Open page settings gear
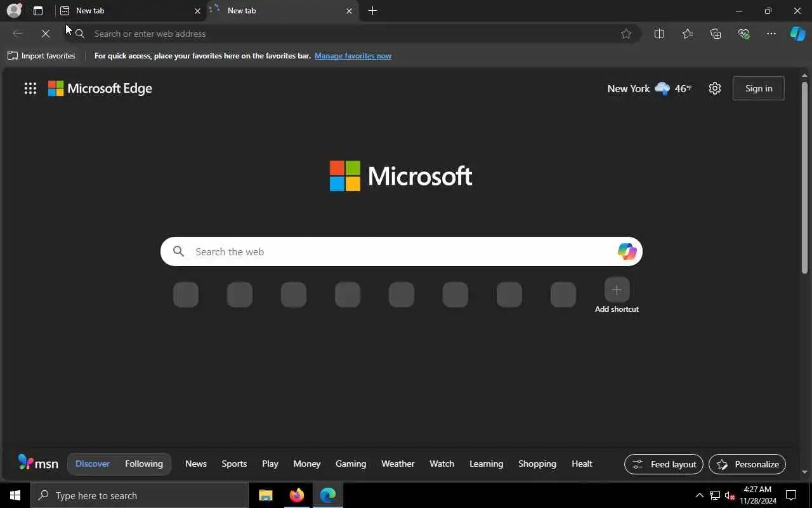The height and width of the screenshot is (508, 812). (715, 88)
